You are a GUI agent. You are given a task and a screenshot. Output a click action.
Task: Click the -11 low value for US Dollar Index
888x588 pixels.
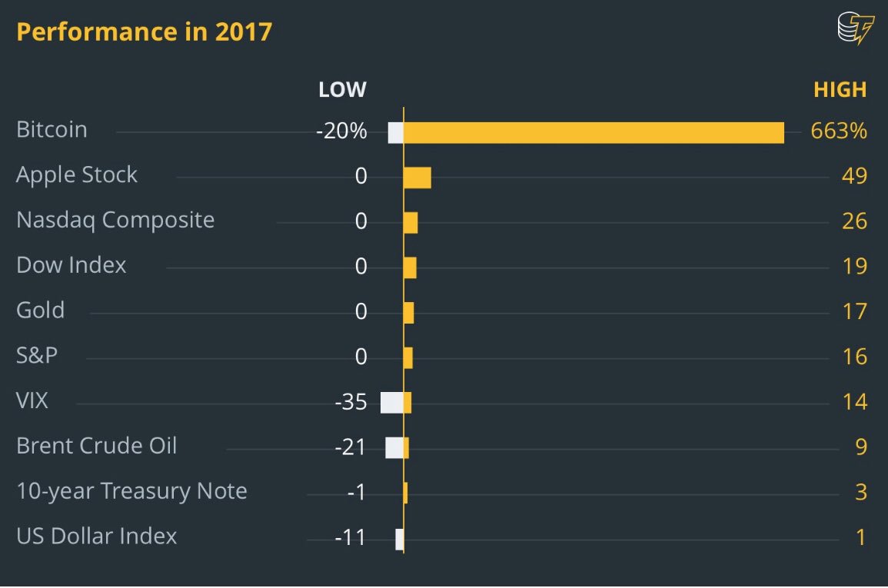pos(350,538)
